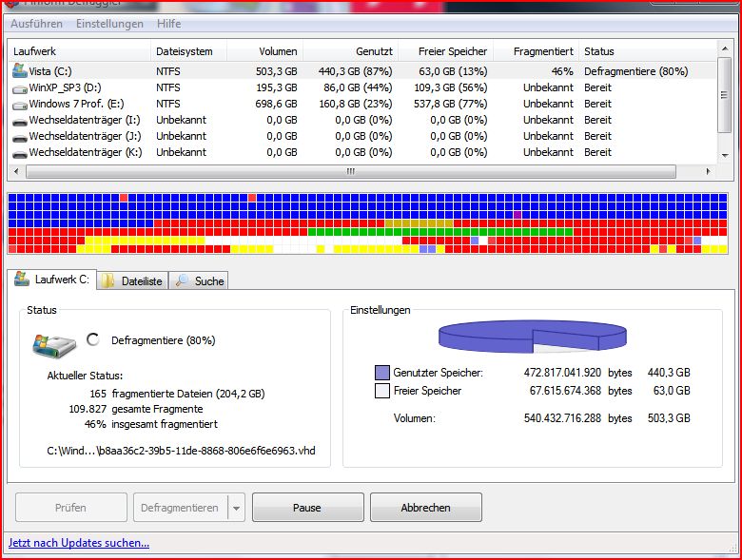The width and height of the screenshot is (742, 560).
Task: Click the Windows 7 Prof. (E:) drive icon
Action: pyautogui.click(x=20, y=105)
